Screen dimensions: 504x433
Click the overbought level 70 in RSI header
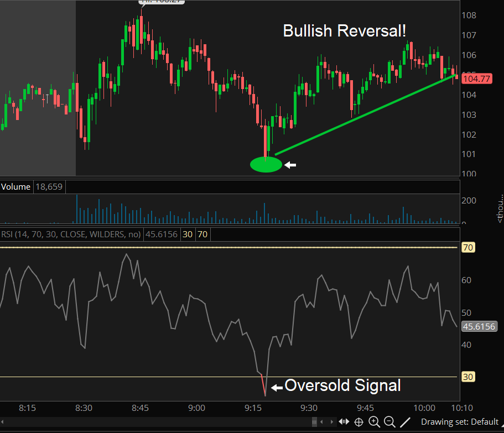pyautogui.click(x=202, y=234)
